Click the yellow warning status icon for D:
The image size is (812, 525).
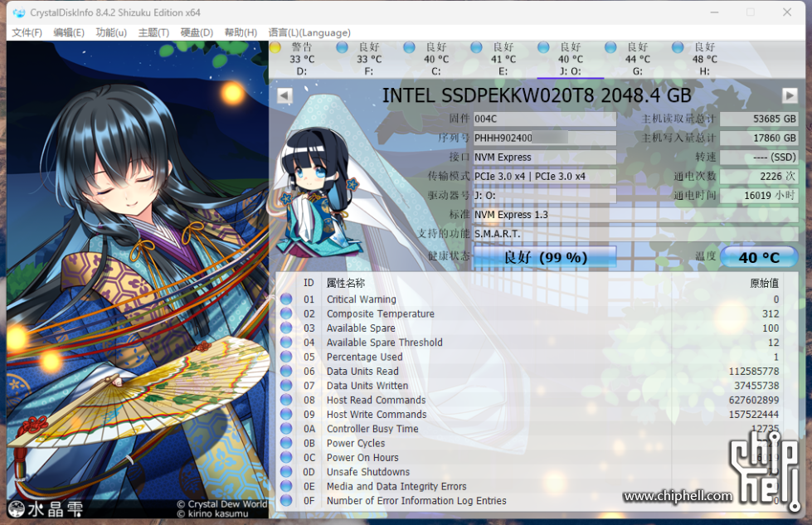(275, 47)
